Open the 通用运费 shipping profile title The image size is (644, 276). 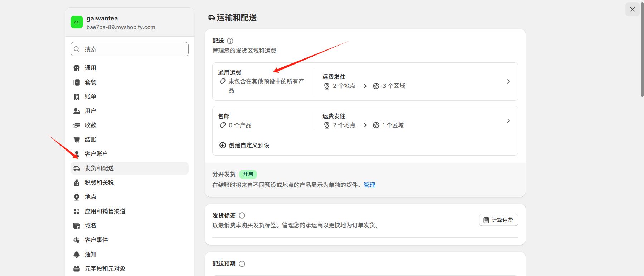point(229,72)
